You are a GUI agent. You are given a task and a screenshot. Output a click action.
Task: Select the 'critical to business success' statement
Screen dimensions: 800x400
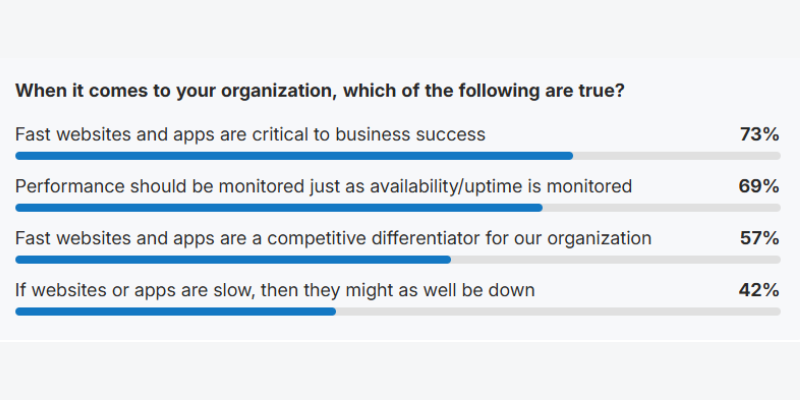(x=250, y=135)
